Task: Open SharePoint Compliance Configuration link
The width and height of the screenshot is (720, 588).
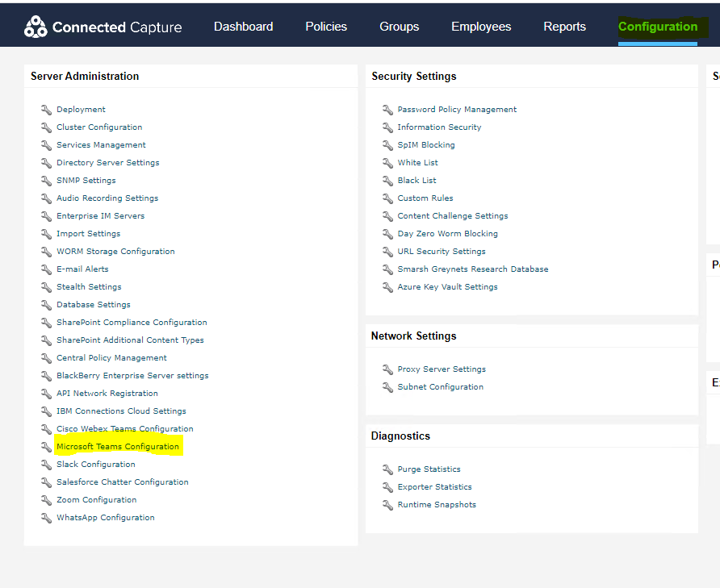Action: tap(132, 323)
